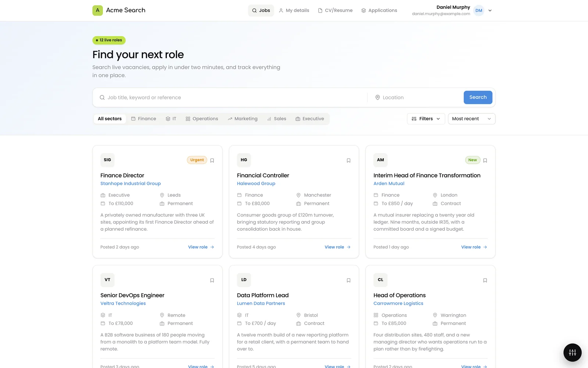
Task: Click the Manchester location pin icon
Action: pyautogui.click(x=298, y=195)
